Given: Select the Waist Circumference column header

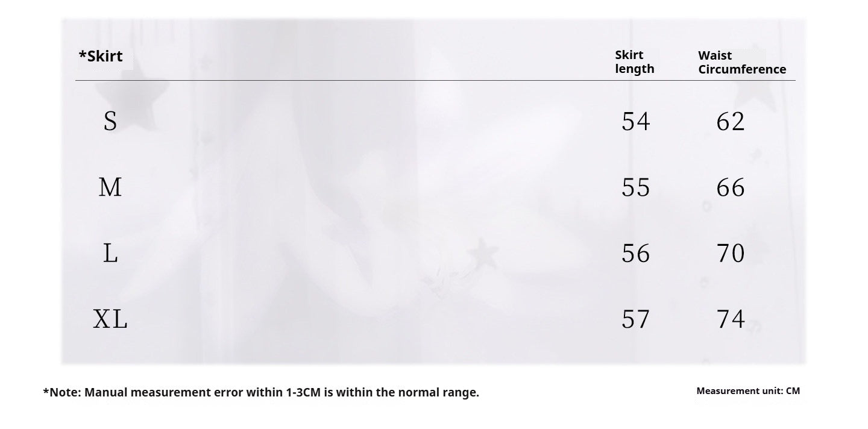Looking at the screenshot, I should click(x=742, y=63).
